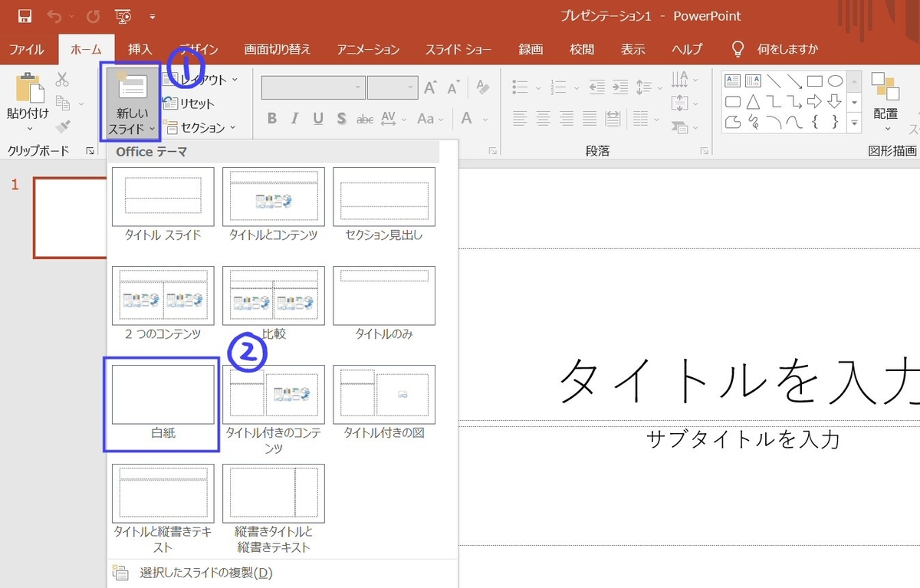The image size is (920, 588).
Task: Toggle Strikethrough abc formatting
Action: pos(365,119)
